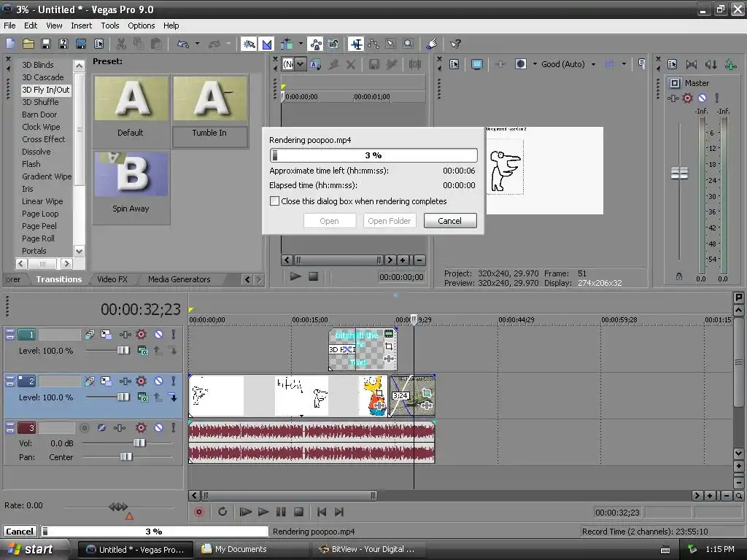Toggle Loop Playback on transport

tap(222, 512)
